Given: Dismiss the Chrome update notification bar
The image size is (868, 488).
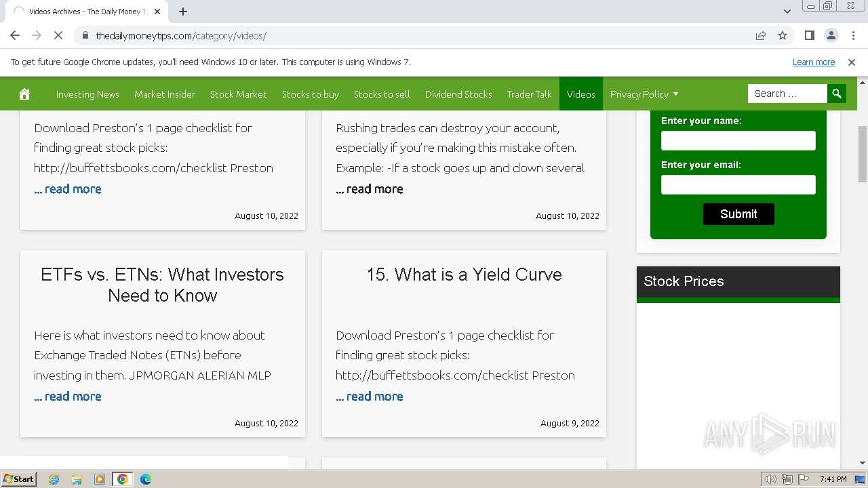Looking at the screenshot, I should pyautogui.click(x=852, y=62).
